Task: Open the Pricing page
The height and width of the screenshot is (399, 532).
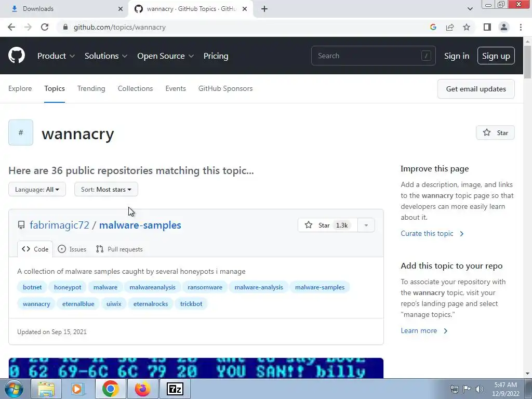Action: (216, 56)
